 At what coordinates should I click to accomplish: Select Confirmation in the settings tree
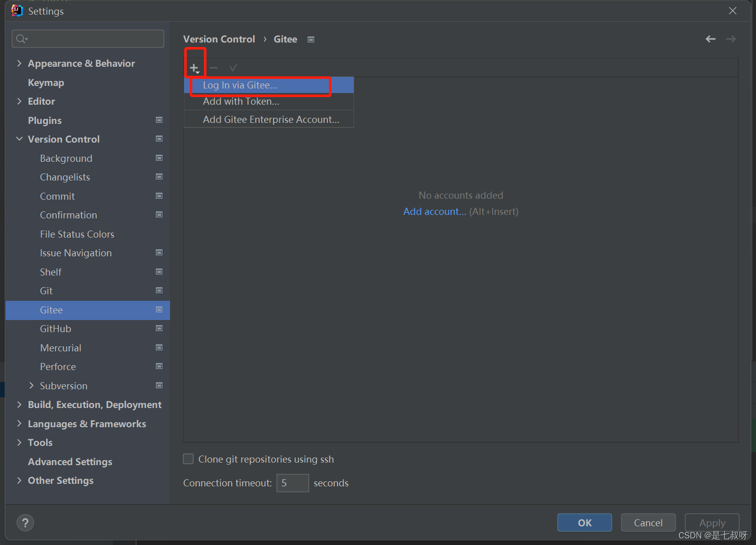pyautogui.click(x=68, y=215)
